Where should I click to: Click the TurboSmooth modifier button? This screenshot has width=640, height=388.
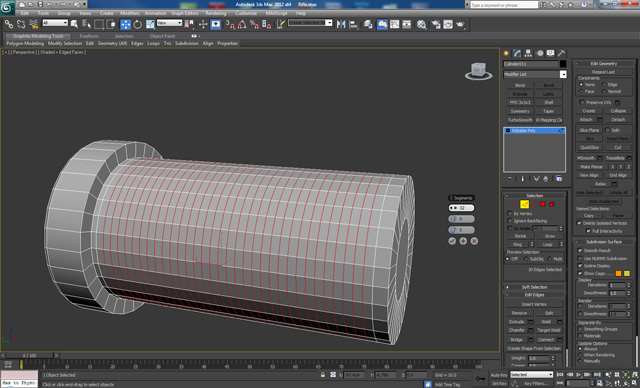[x=520, y=120]
